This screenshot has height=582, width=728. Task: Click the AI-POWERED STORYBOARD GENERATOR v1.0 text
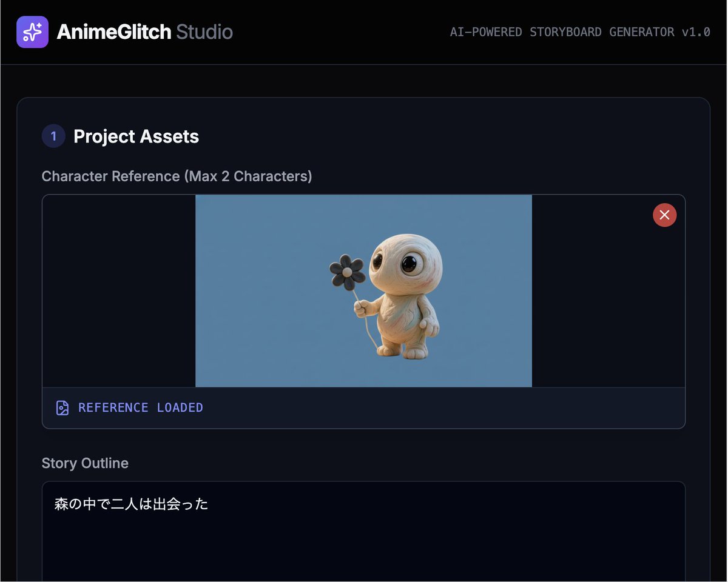click(x=580, y=32)
